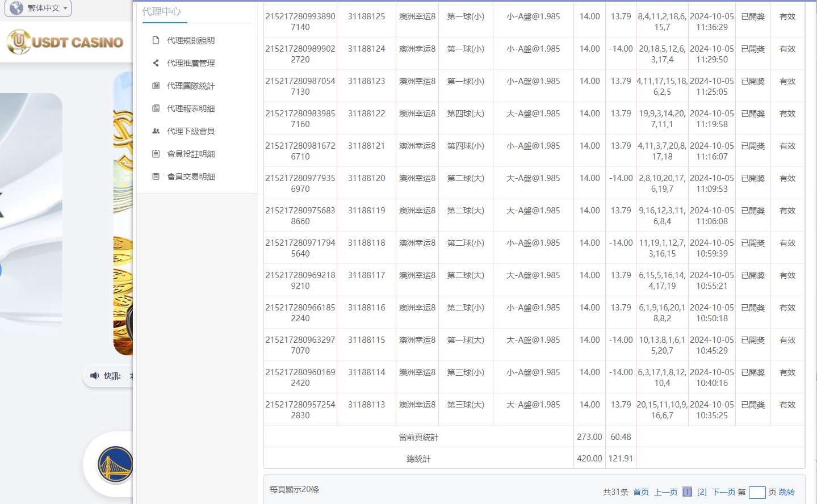Click the USDT Casino logo
This screenshot has width=817, height=504.
point(65,42)
